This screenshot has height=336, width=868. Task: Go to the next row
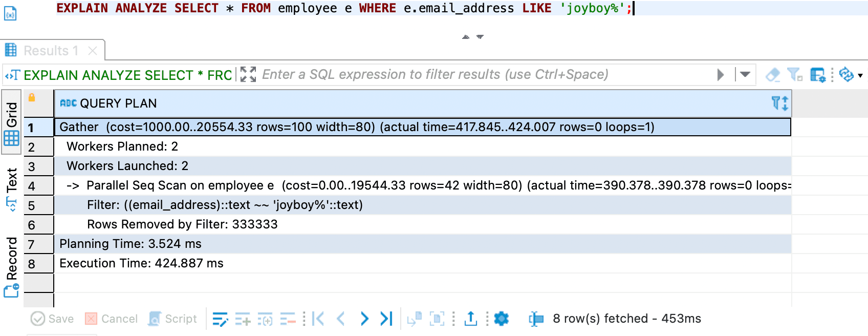coord(364,319)
